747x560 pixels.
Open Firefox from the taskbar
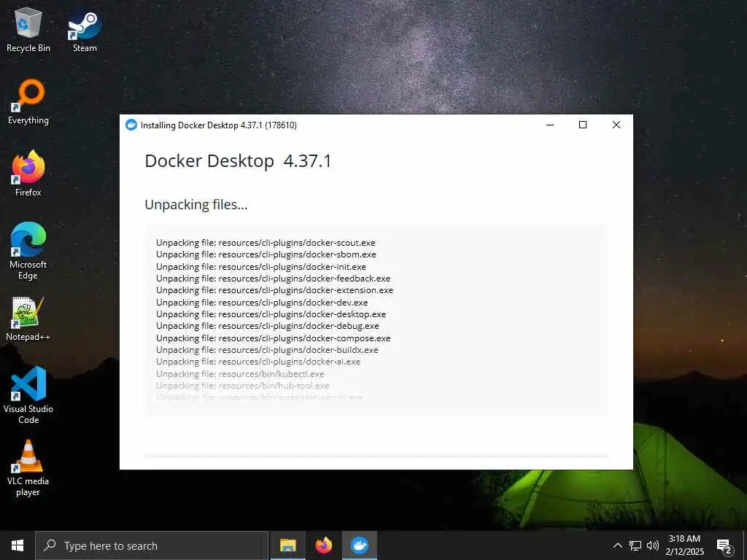[x=324, y=545]
